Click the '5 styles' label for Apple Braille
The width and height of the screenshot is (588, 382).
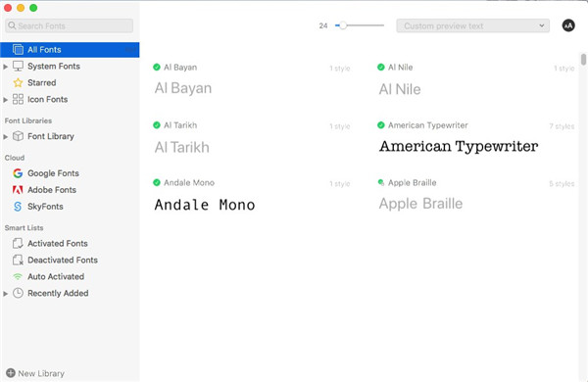pyautogui.click(x=562, y=184)
